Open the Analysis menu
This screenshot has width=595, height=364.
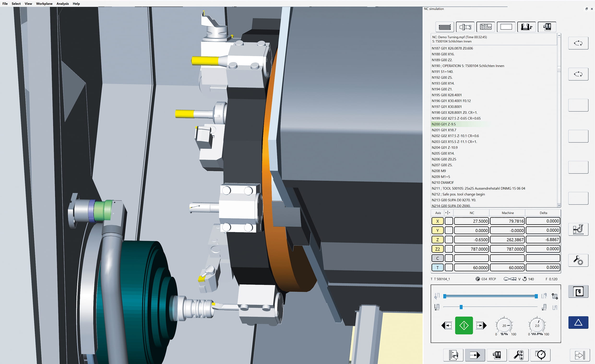[63, 4]
